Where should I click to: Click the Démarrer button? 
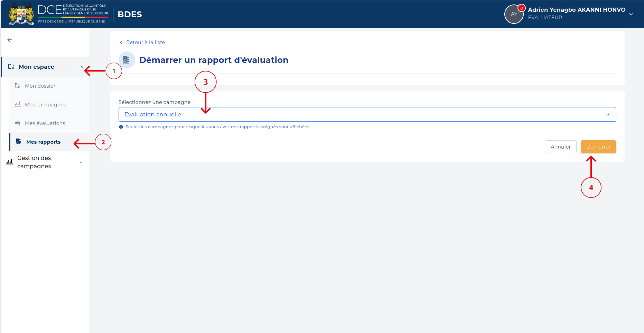[598, 147]
